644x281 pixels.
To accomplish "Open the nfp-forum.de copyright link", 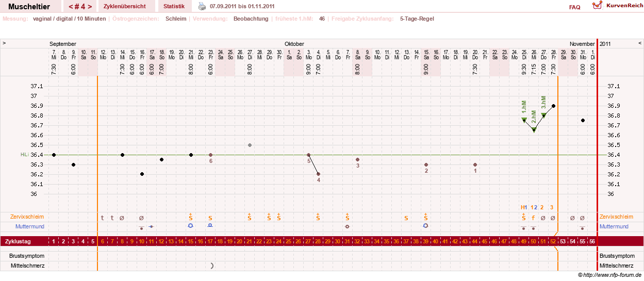I will [609, 275].
